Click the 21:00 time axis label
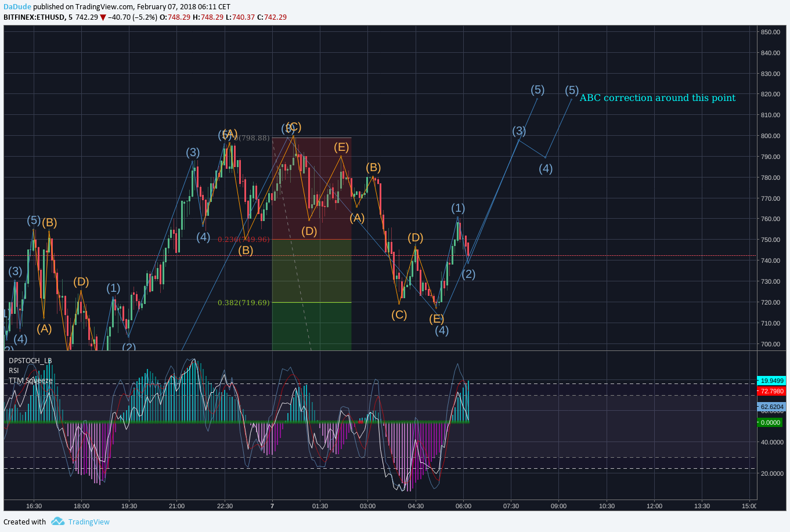The height and width of the screenshot is (532, 790). [176, 506]
